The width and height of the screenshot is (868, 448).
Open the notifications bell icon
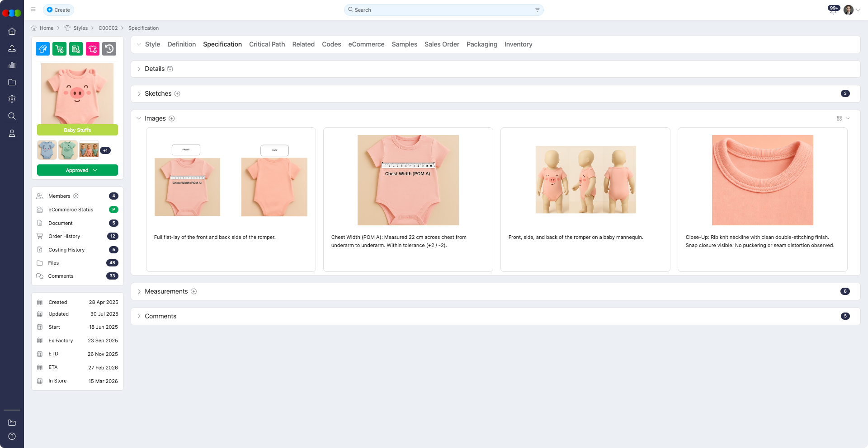click(833, 10)
